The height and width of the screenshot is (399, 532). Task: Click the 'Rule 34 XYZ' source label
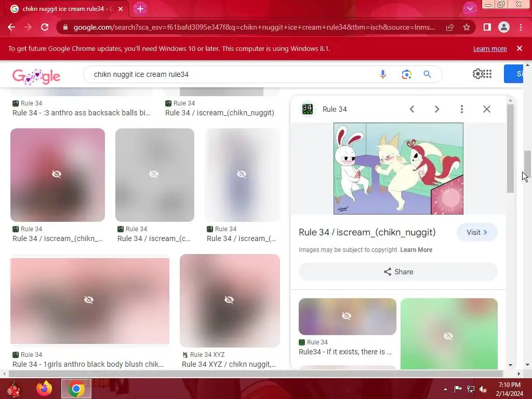pyautogui.click(x=207, y=354)
